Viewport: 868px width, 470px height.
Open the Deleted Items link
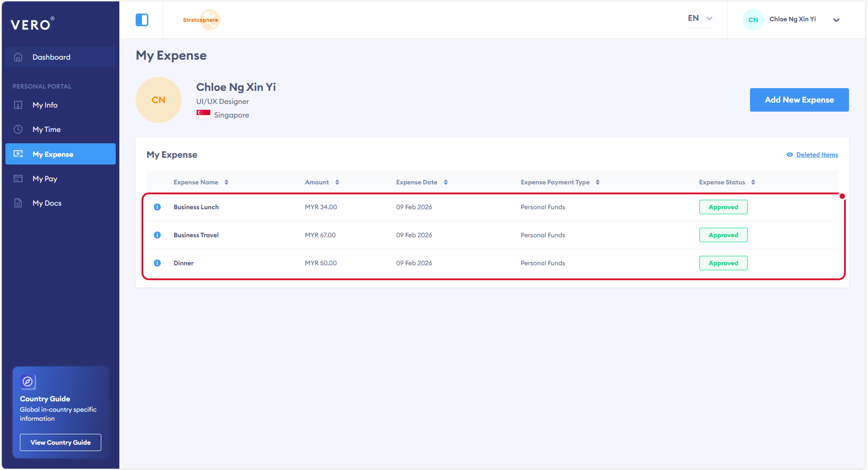[x=817, y=155]
